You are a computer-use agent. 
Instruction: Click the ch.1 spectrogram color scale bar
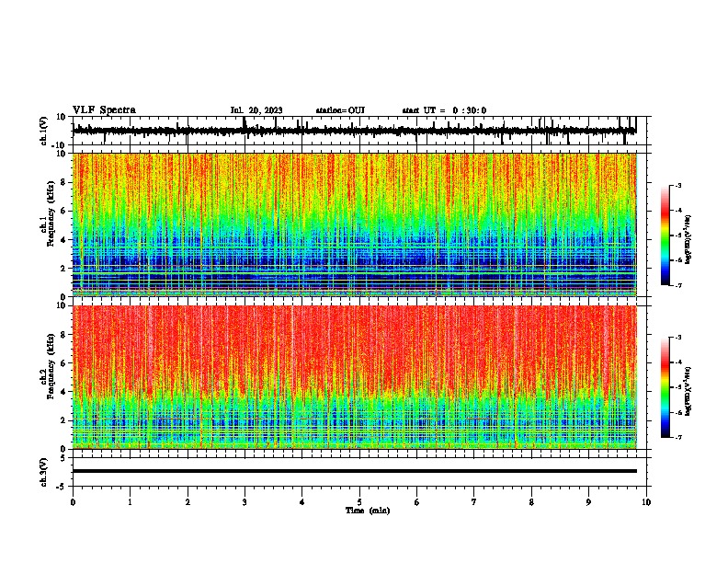(x=665, y=236)
